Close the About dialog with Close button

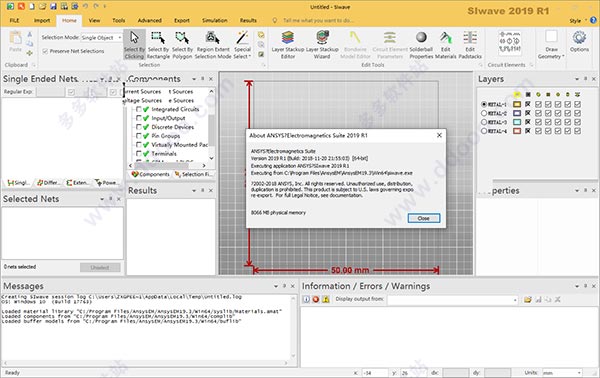pyautogui.click(x=424, y=218)
